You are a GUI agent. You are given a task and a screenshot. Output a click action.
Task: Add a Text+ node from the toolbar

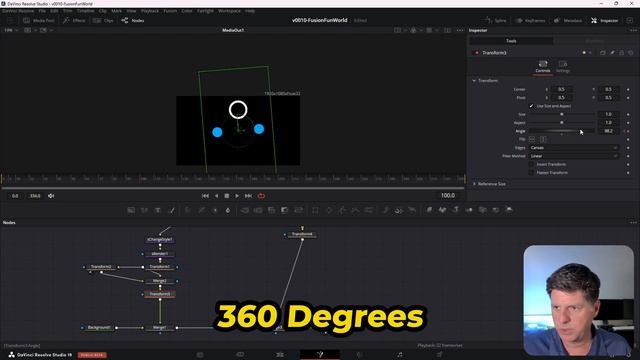[158, 210]
